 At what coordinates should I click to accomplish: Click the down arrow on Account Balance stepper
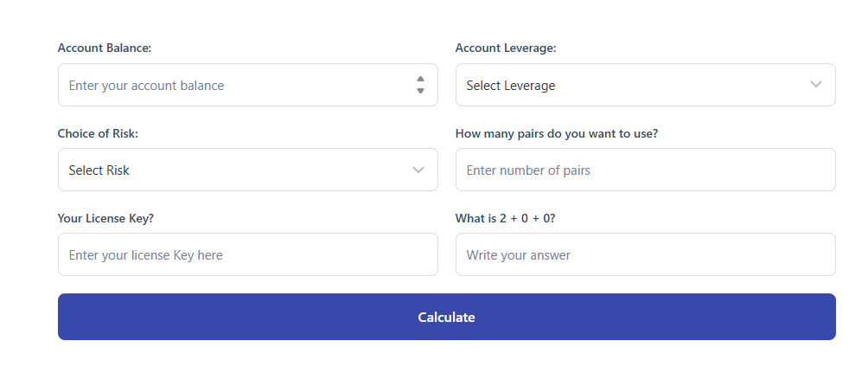[421, 90]
